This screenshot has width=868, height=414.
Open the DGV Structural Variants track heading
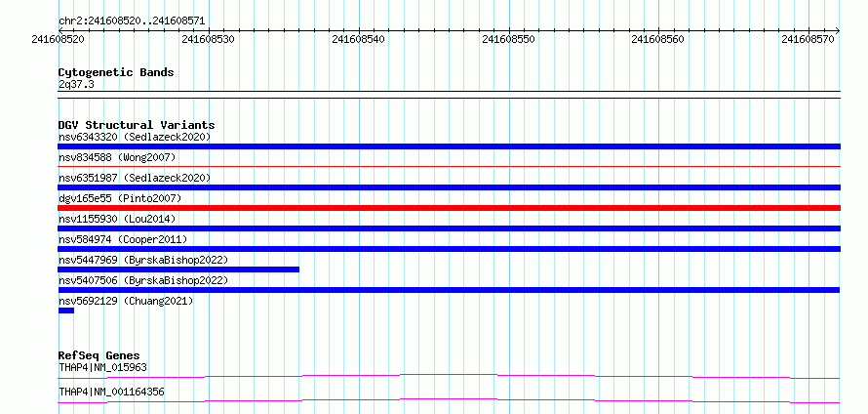tap(137, 125)
